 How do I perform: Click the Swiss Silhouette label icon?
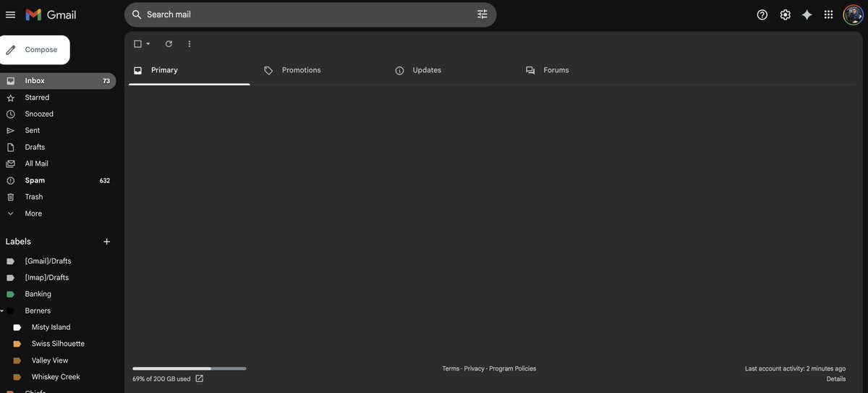click(x=17, y=345)
